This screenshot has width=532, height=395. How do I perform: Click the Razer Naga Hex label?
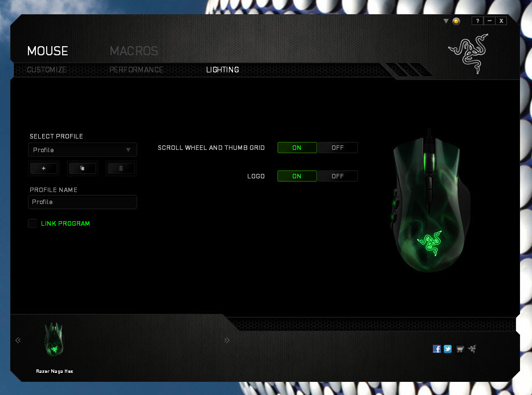coord(55,371)
